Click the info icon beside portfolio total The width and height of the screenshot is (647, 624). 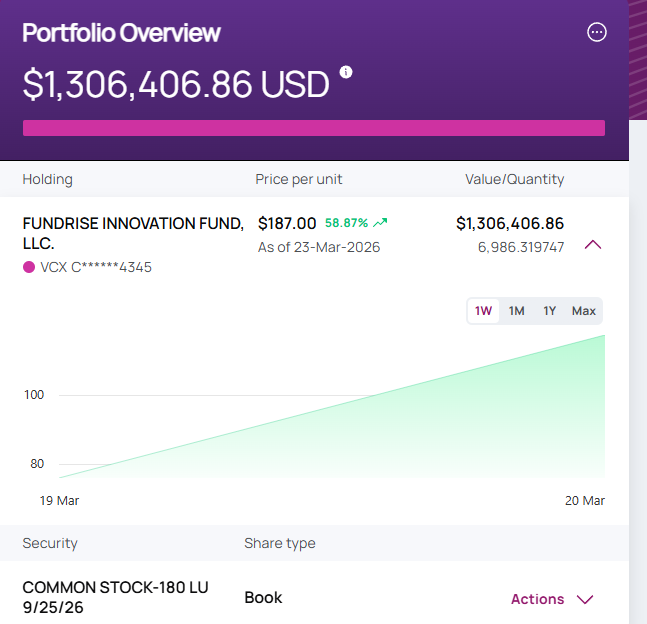(346, 72)
